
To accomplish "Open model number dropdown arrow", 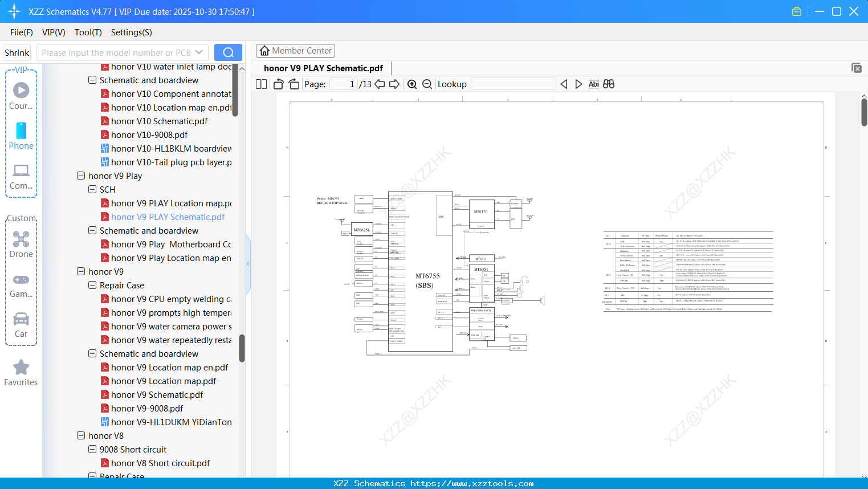I will coord(199,52).
